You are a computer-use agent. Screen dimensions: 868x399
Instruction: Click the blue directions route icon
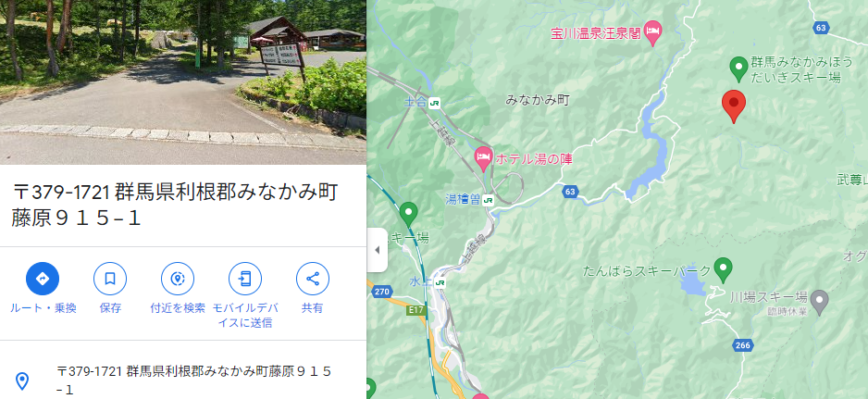click(43, 279)
